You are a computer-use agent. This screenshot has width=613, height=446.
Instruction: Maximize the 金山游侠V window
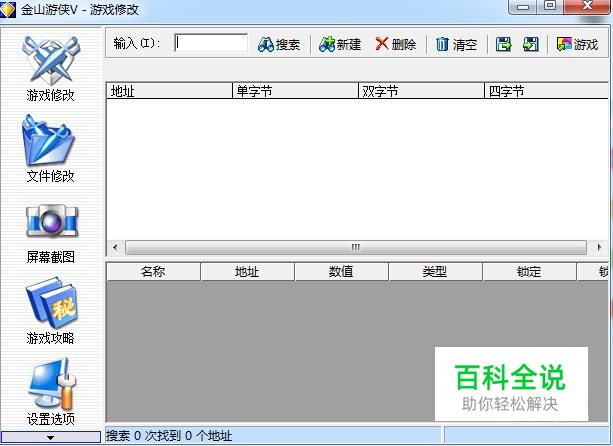550,7
